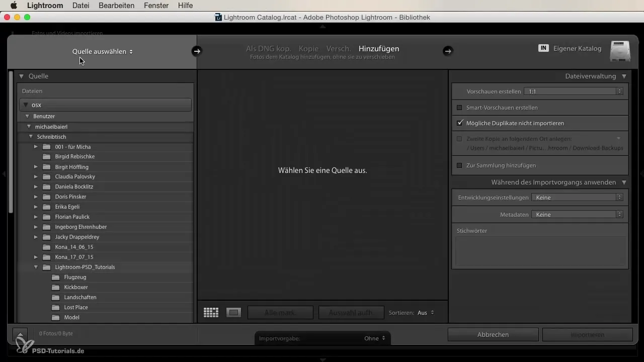Open the Sortieren dropdown
The height and width of the screenshot is (362, 644).
(x=426, y=313)
